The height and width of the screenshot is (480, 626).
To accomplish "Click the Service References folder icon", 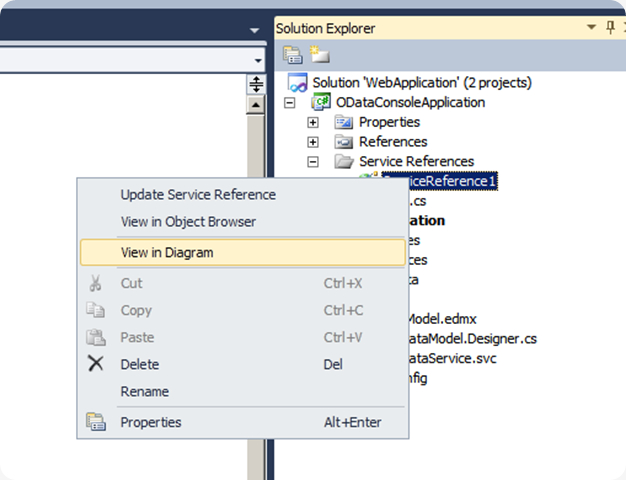I will 344,161.
